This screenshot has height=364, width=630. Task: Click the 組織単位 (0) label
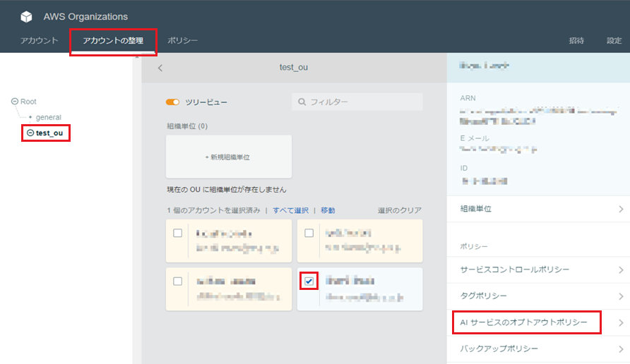point(187,126)
